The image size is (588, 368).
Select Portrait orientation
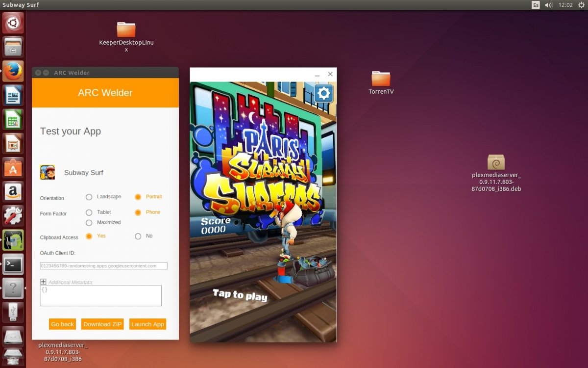[138, 197]
